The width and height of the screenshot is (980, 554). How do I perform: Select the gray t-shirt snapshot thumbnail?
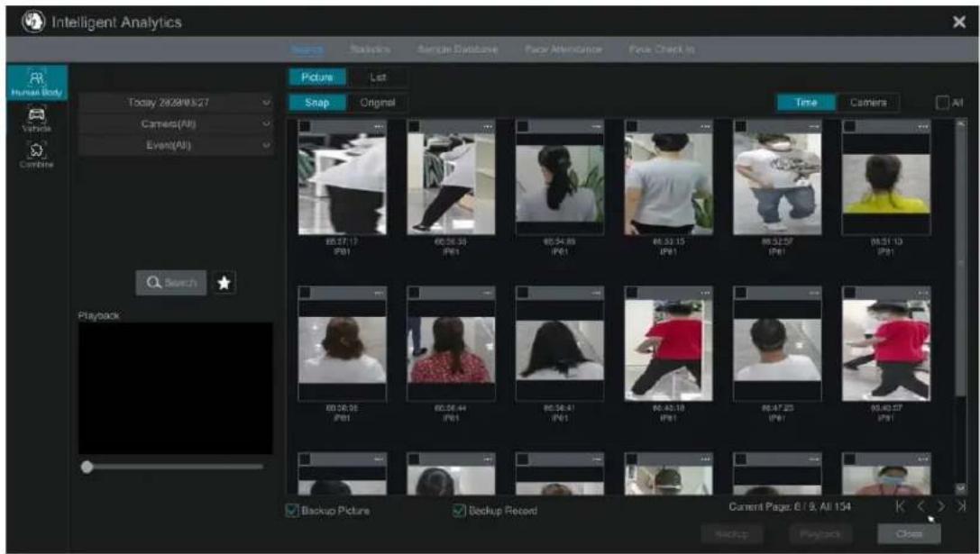(669, 184)
